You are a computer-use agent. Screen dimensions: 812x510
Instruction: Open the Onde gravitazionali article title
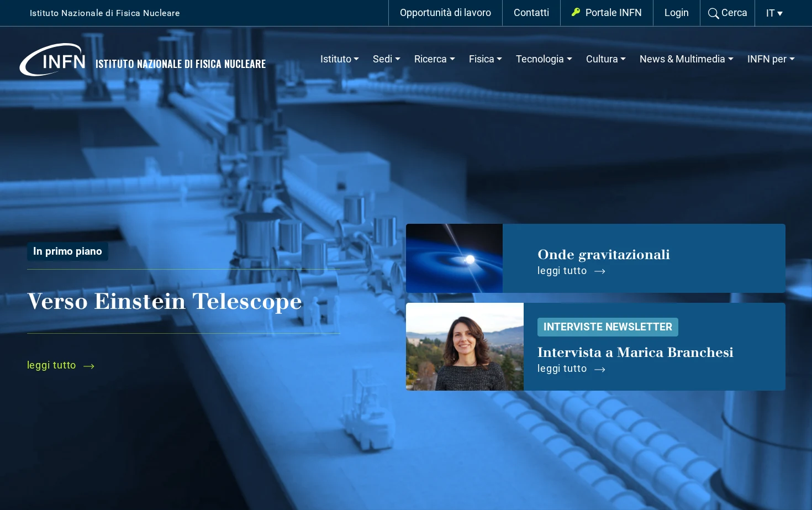(x=603, y=255)
